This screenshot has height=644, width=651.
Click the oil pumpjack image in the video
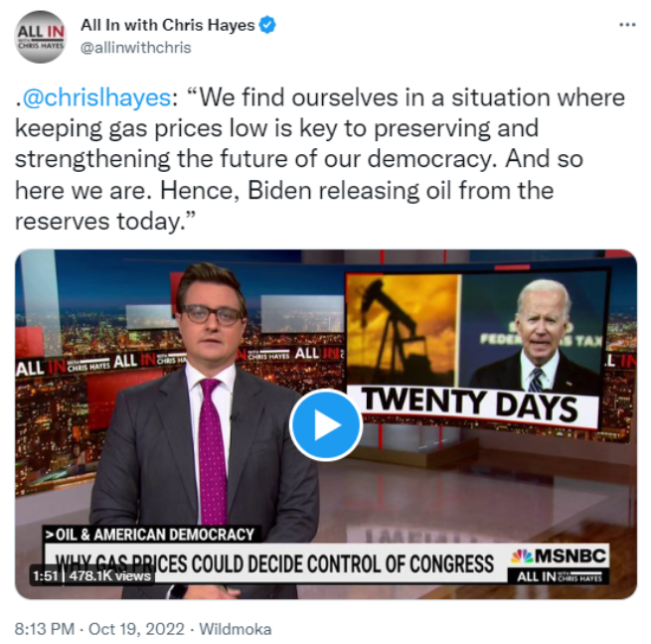(x=403, y=330)
